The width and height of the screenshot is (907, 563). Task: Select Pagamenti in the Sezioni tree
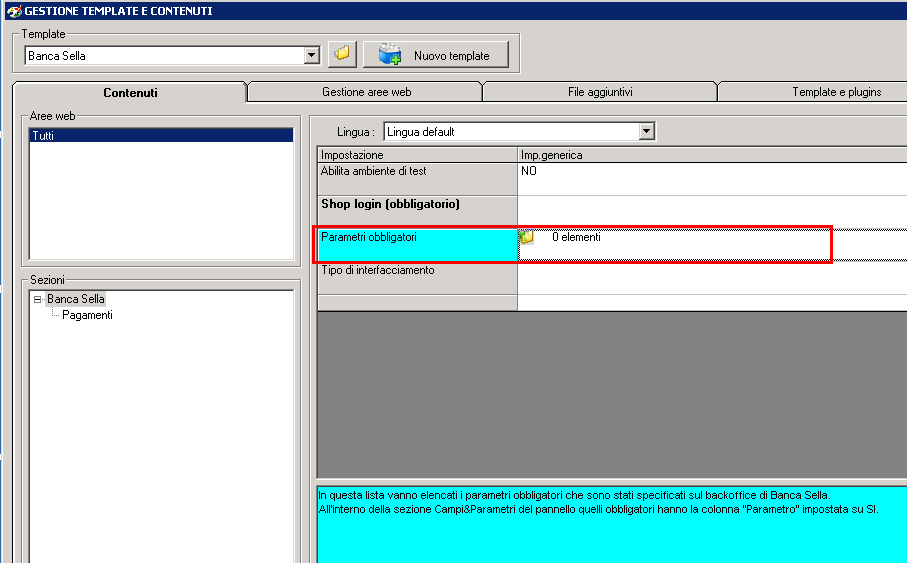tap(87, 315)
